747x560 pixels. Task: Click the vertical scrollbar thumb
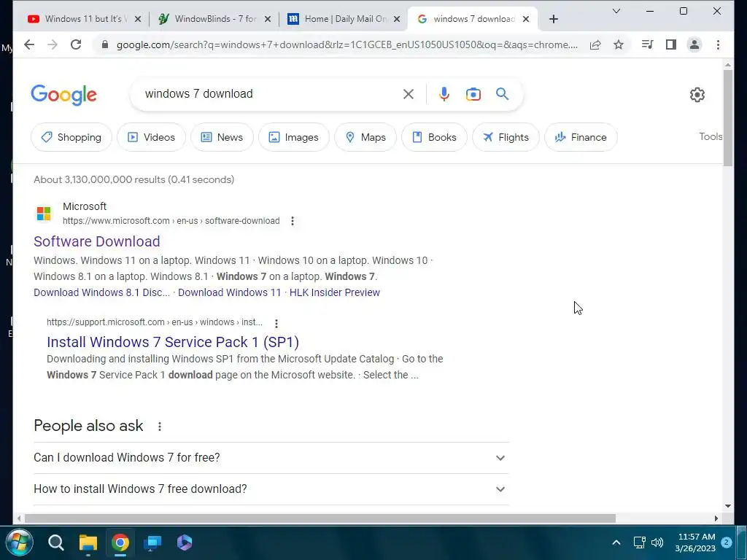click(727, 118)
